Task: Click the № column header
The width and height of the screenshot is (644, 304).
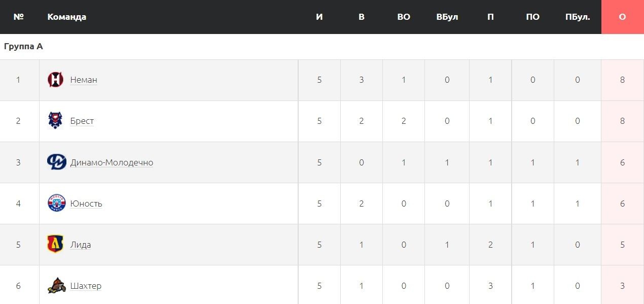Action: [x=19, y=17]
